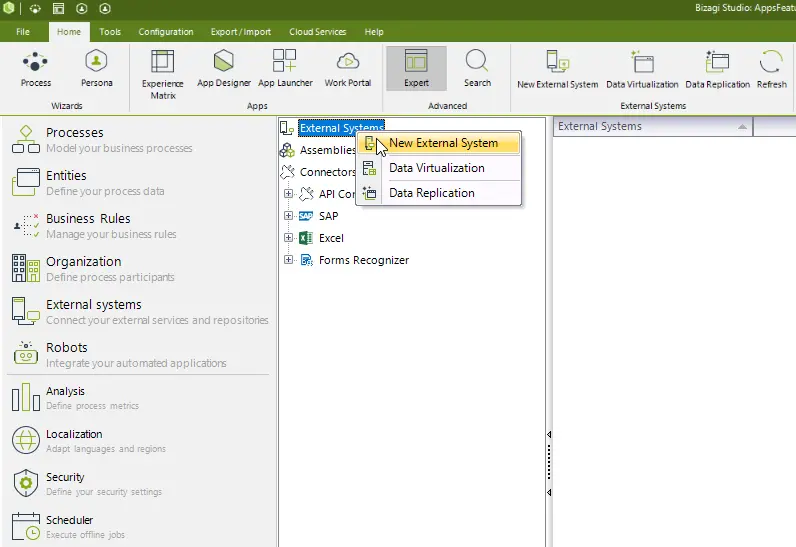Switch to Expert view
Viewport: 796px width, 547px height.
(x=416, y=69)
